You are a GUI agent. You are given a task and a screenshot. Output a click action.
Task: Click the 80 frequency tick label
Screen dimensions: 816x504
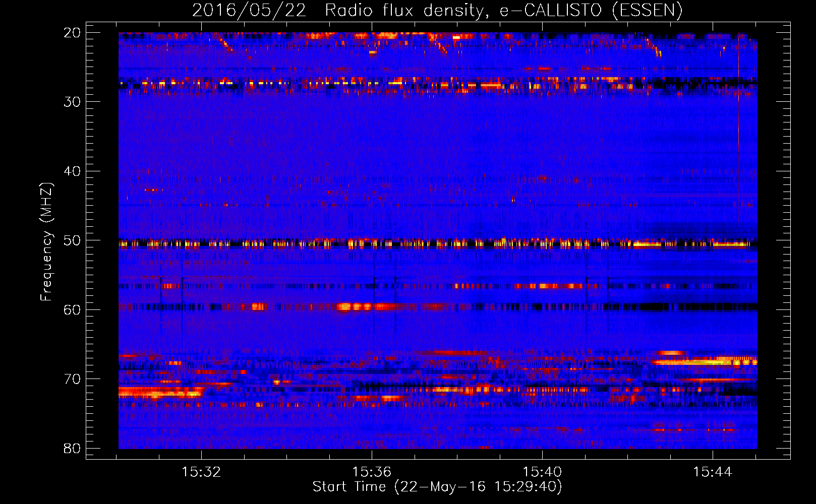click(72, 448)
